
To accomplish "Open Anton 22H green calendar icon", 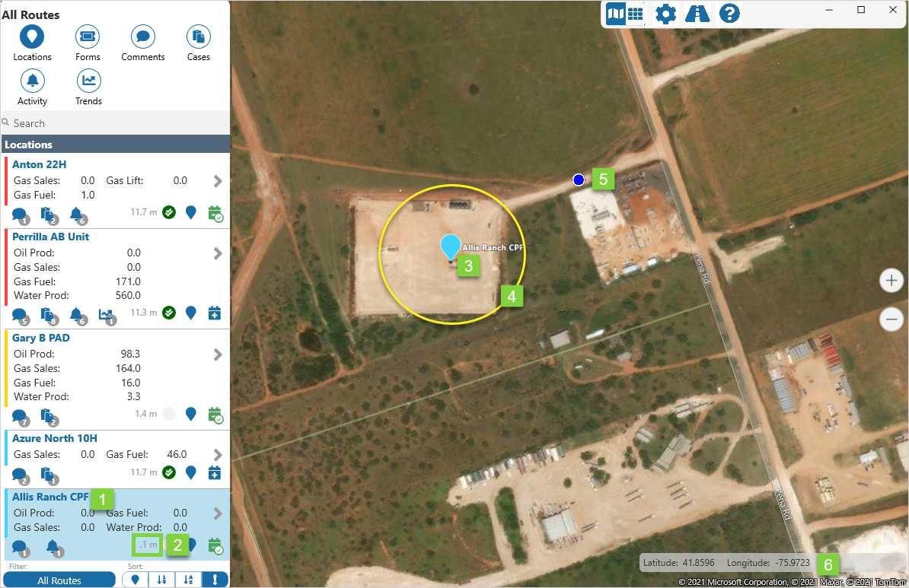I will (215, 214).
